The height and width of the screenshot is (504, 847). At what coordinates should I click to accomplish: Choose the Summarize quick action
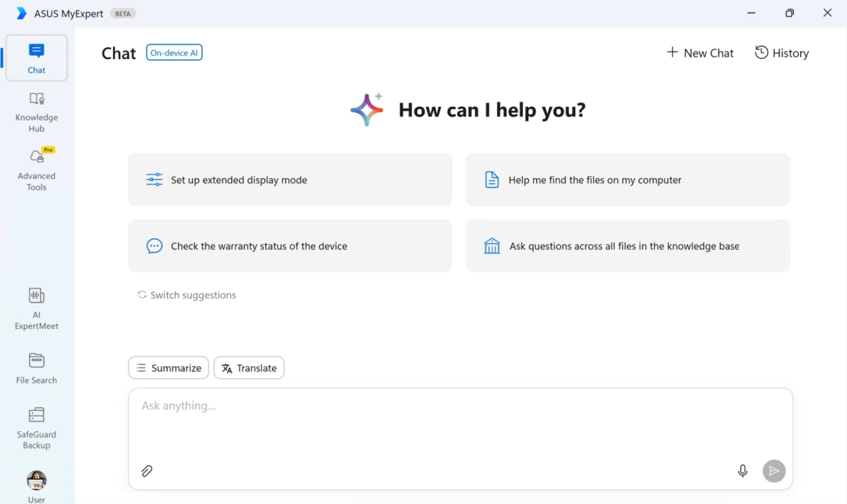coord(168,368)
